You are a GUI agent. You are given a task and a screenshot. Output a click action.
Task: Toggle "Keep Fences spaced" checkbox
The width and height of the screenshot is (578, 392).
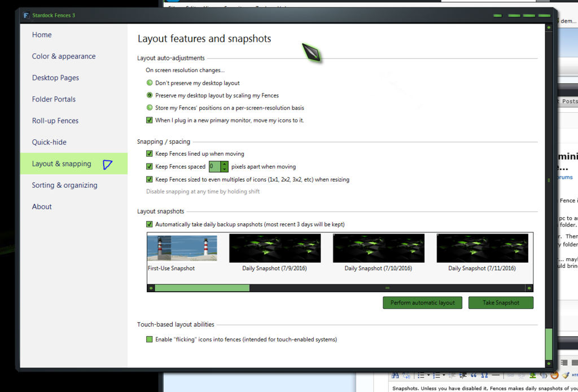coord(149,166)
